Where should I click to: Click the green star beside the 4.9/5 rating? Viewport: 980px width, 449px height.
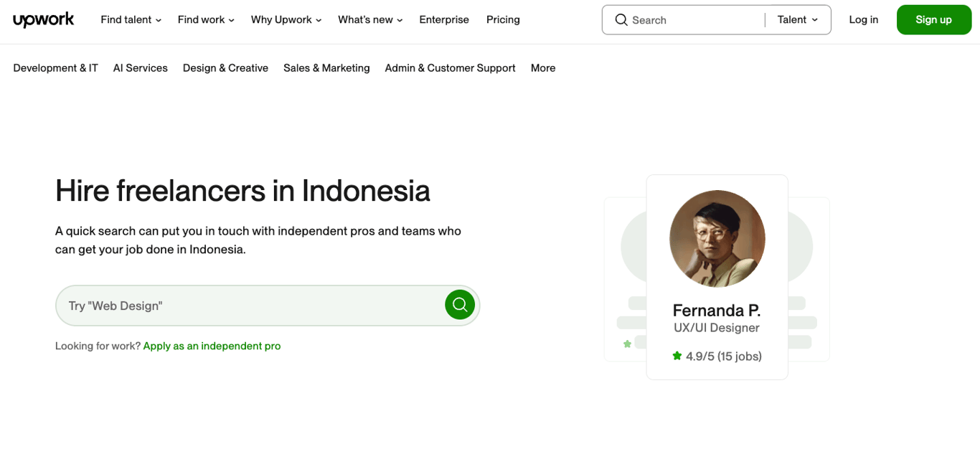(677, 356)
